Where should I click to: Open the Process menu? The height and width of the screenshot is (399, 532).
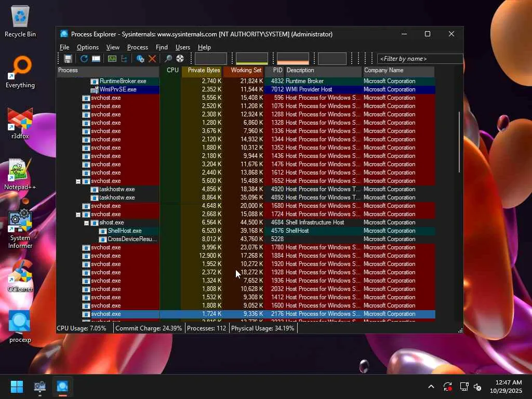[137, 47]
